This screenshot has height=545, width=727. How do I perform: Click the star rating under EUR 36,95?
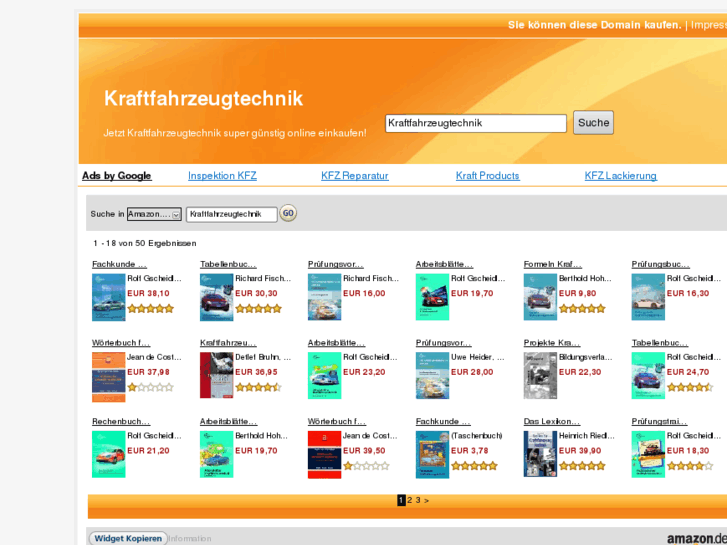[258, 387]
